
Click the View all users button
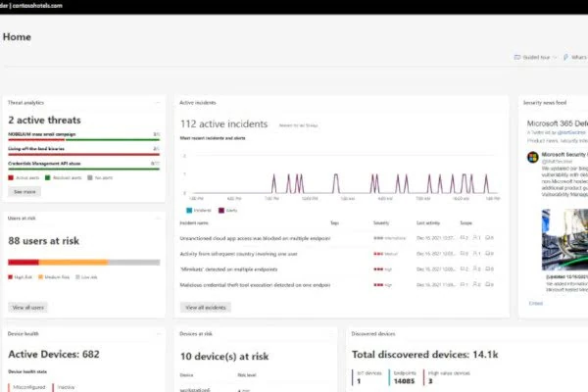(x=28, y=308)
